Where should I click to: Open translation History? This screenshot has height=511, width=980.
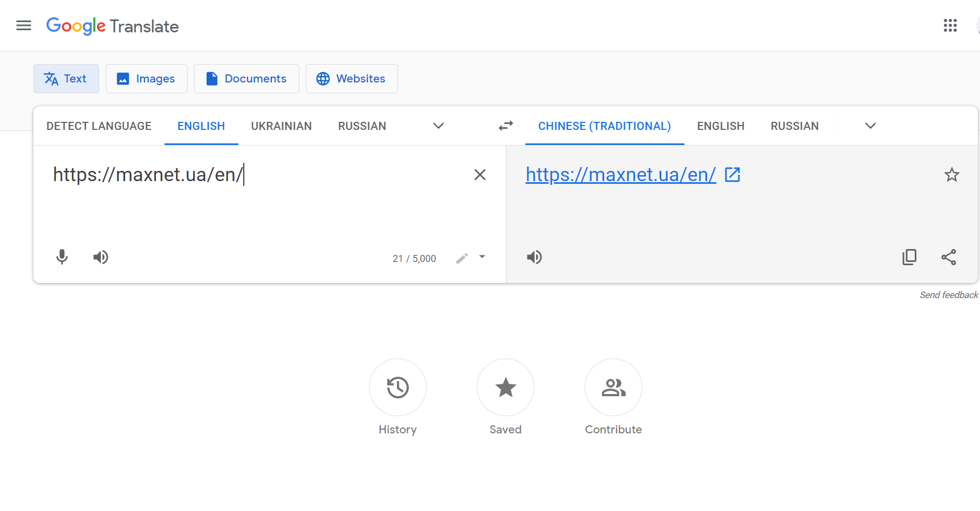click(398, 388)
